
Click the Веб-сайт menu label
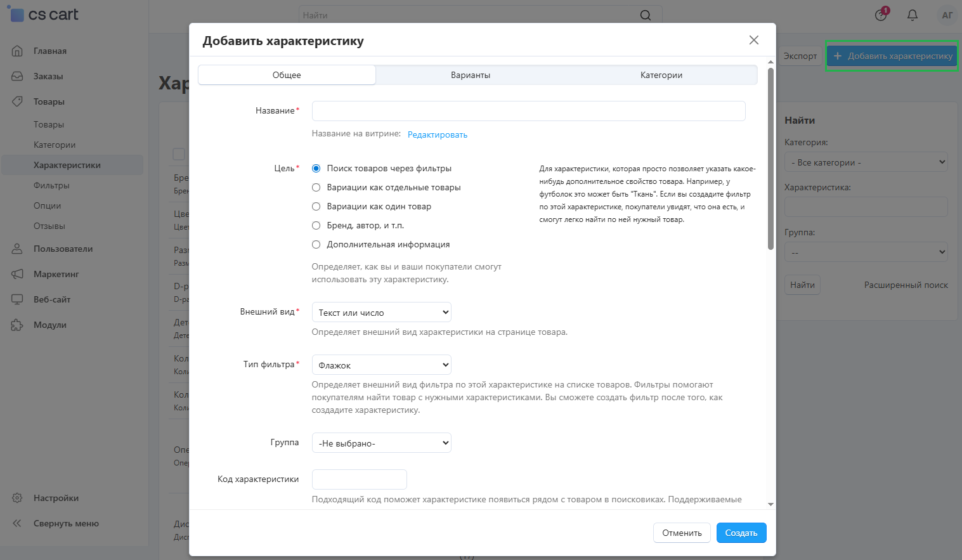point(52,299)
